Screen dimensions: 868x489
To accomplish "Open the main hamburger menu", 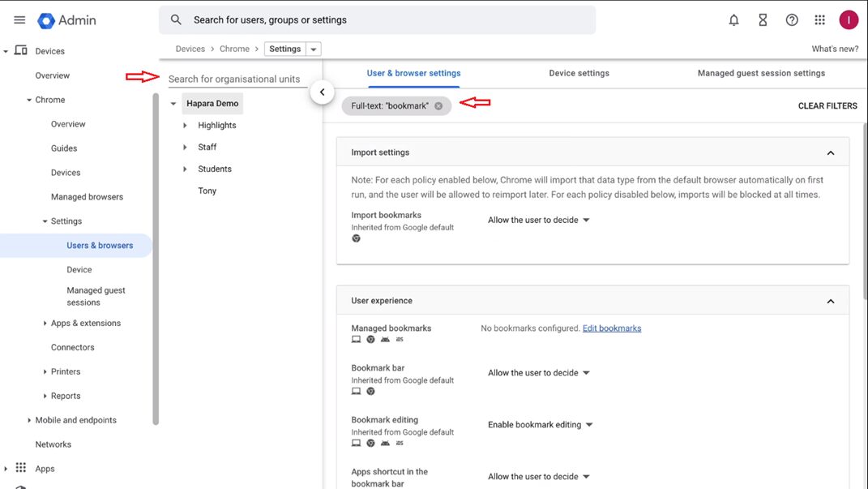I will coord(19,20).
